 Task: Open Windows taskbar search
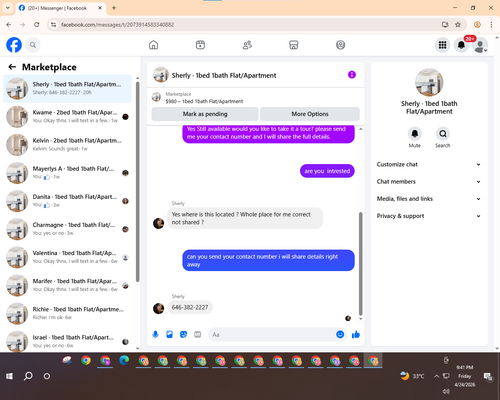coord(28,376)
